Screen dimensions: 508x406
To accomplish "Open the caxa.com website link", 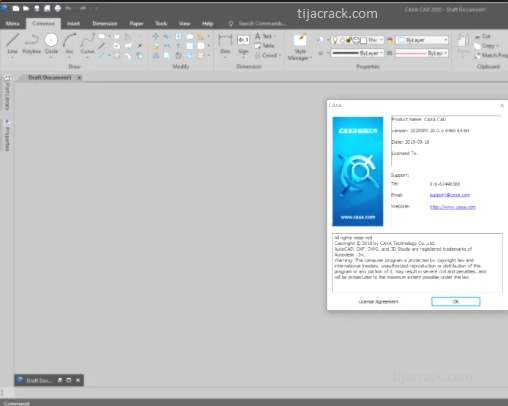I will 453,207.
